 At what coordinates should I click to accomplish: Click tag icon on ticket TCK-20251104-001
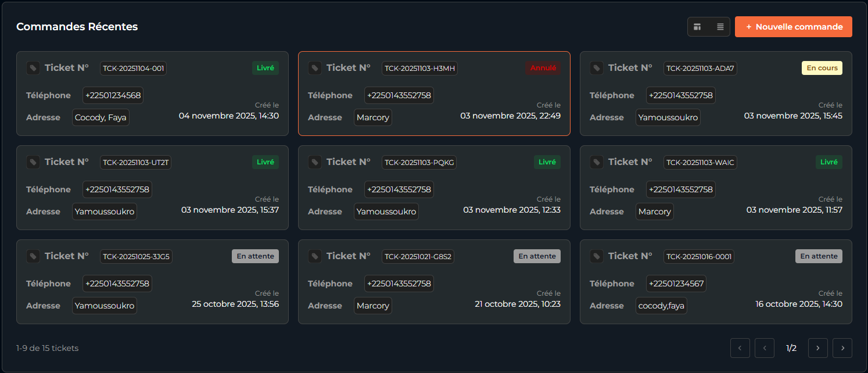point(33,68)
